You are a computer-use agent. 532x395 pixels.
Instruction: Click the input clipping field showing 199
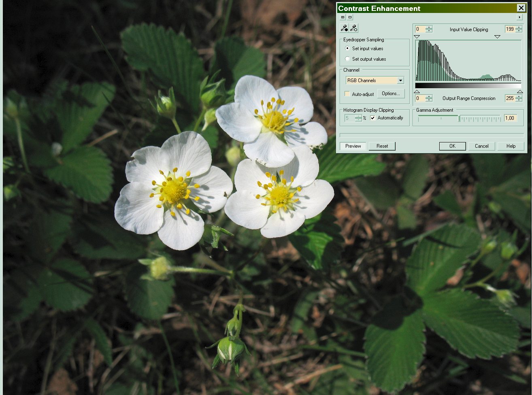[510, 29]
